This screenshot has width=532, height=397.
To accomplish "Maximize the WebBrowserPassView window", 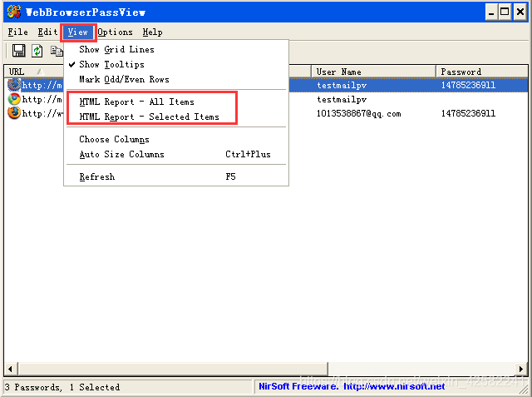I will [x=505, y=12].
